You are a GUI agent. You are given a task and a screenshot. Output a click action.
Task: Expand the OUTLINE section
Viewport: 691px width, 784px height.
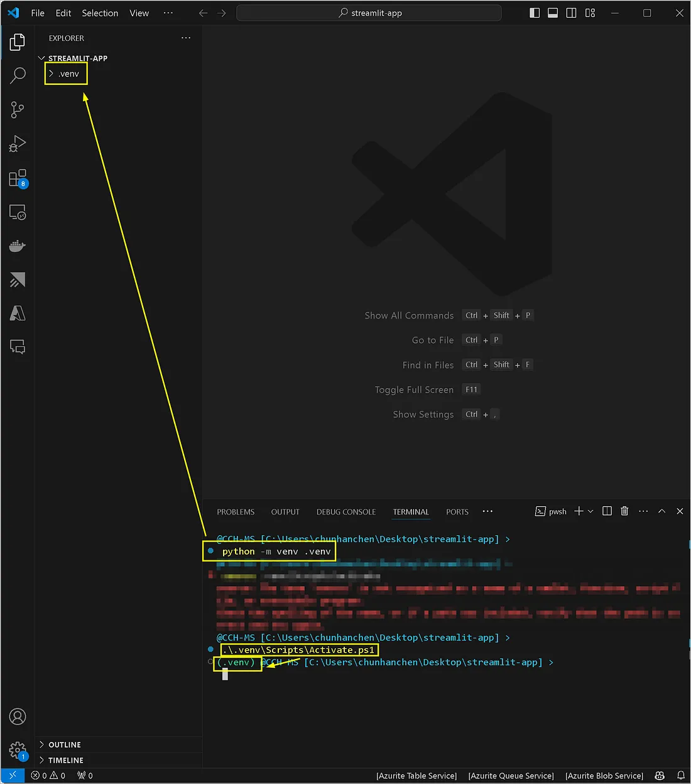point(65,744)
